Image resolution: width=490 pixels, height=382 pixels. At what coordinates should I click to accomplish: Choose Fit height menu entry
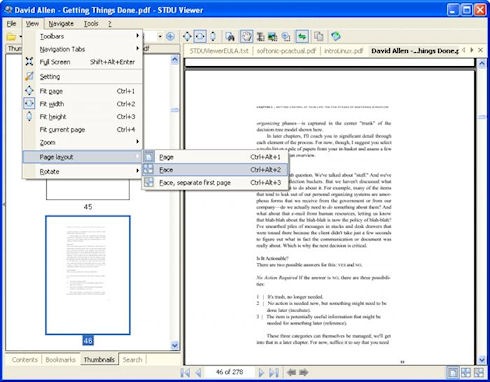[83, 117]
